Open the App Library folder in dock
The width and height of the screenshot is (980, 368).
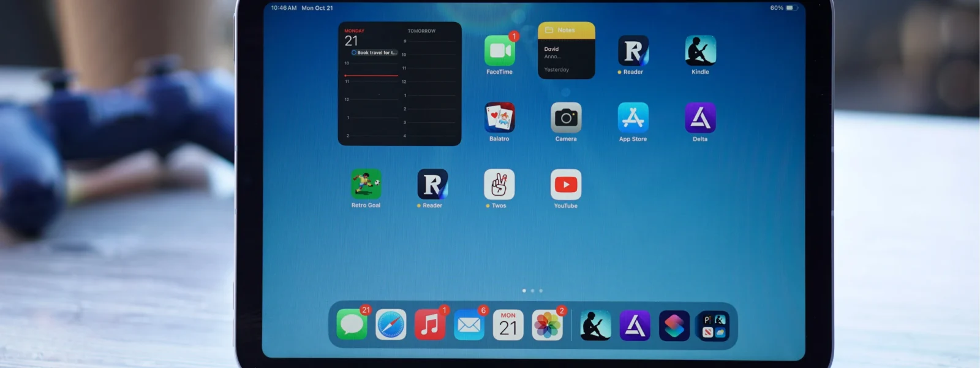pyautogui.click(x=714, y=326)
